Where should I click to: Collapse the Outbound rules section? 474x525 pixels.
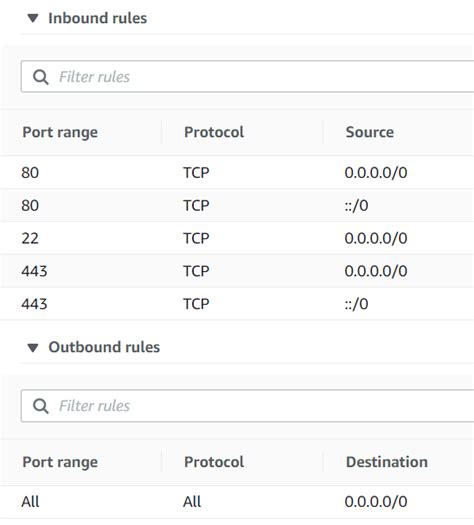click(x=33, y=348)
